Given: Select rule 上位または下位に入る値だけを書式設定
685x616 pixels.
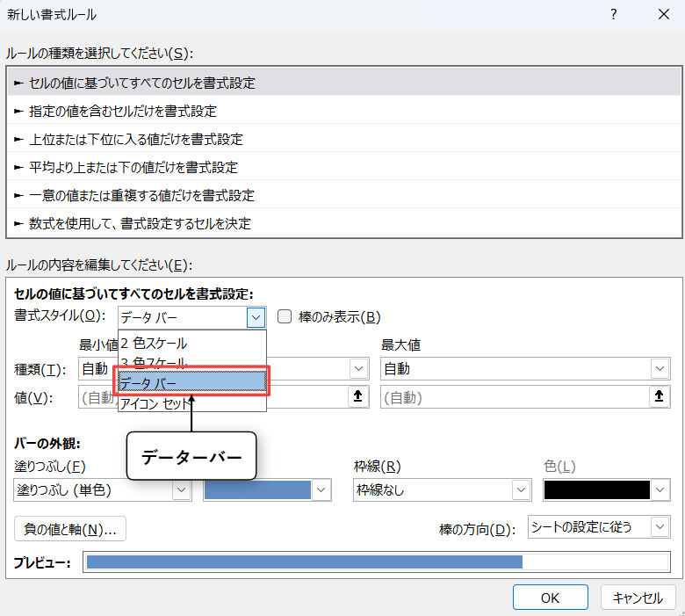Looking at the screenshot, I should tap(135, 139).
